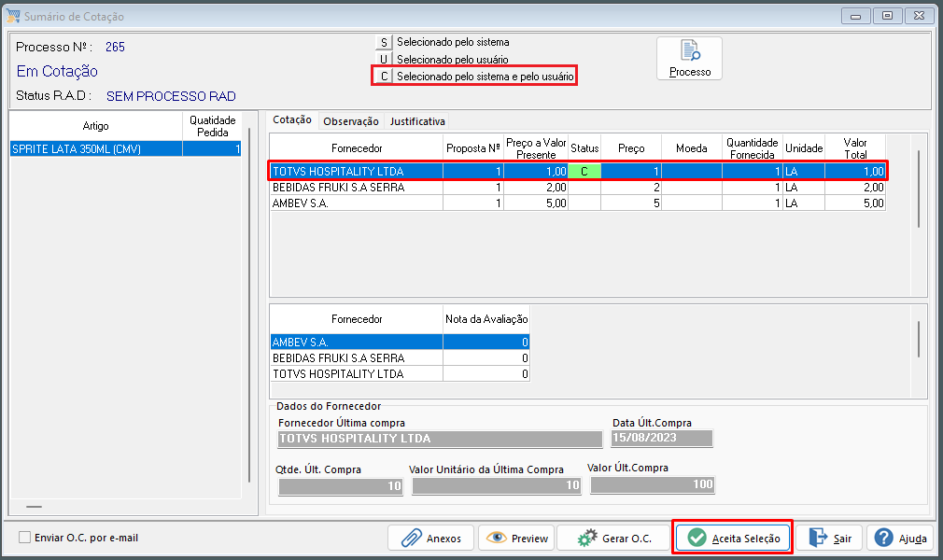943x560 pixels.
Task: Enable Enviar O.C. por e-mail checkbox
Action: [24, 538]
